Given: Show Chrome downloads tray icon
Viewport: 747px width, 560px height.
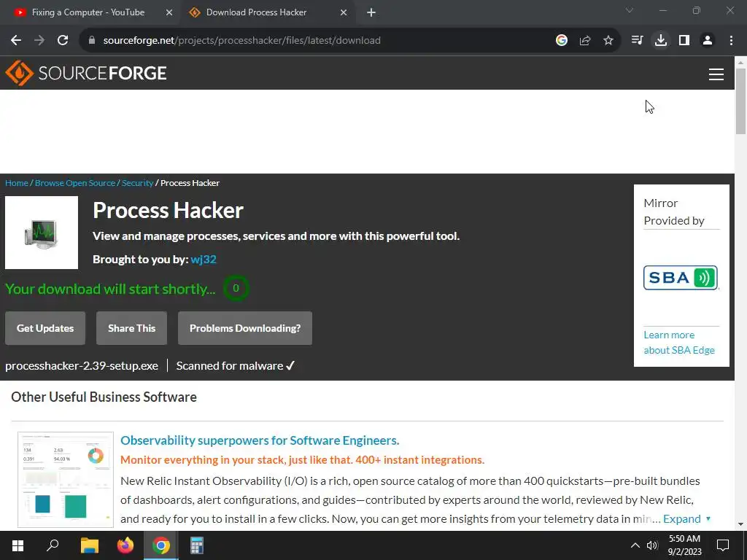Looking at the screenshot, I should click(661, 41).
